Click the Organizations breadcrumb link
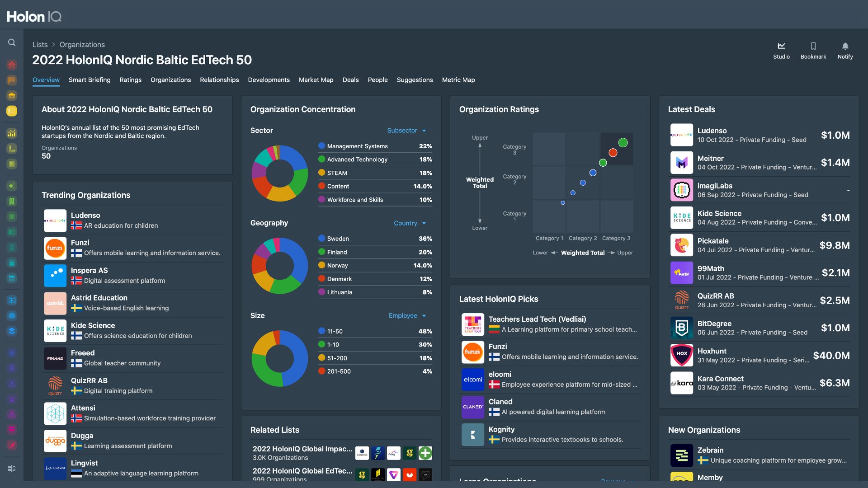The image size is (868, 488). pos(82,45)
